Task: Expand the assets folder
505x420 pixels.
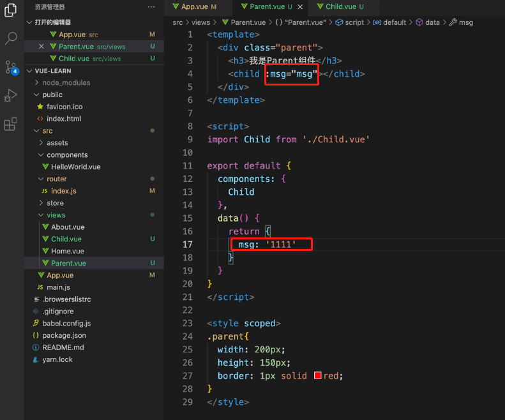Action: (x=57, y=143)
